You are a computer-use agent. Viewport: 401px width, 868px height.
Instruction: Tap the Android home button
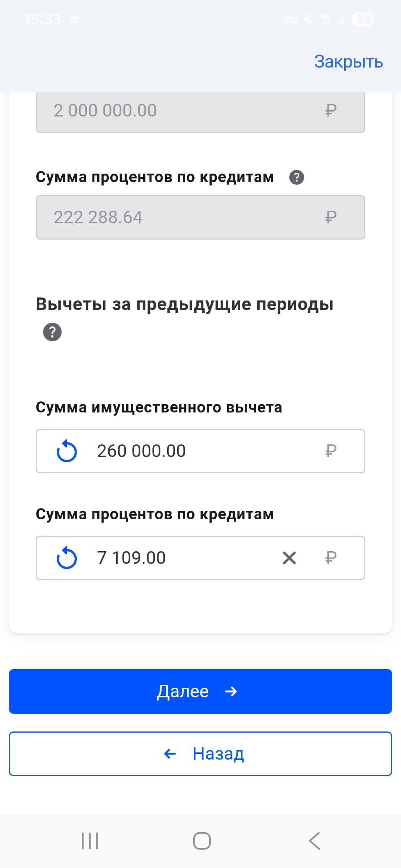pos(202,841)
